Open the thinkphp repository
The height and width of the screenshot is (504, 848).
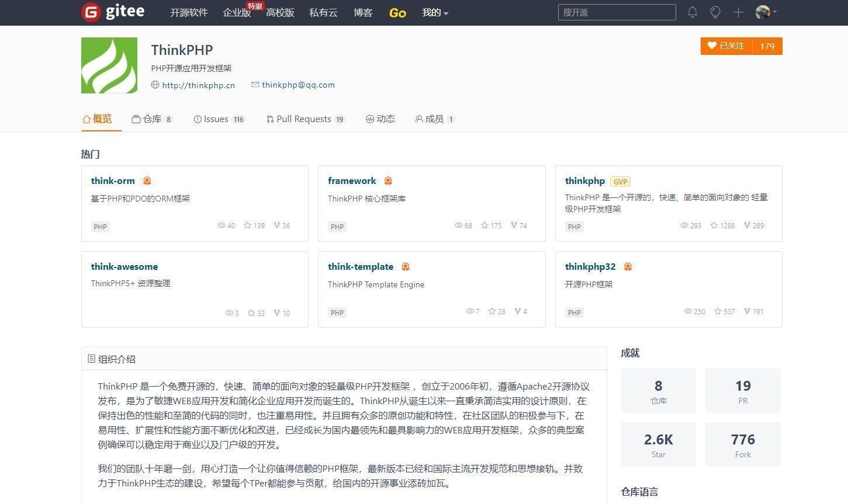coord(584,181)
